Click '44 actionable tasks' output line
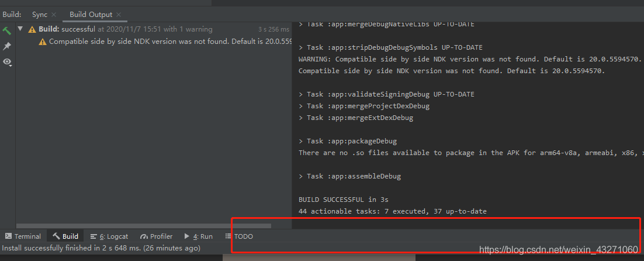 pos(393,212)
